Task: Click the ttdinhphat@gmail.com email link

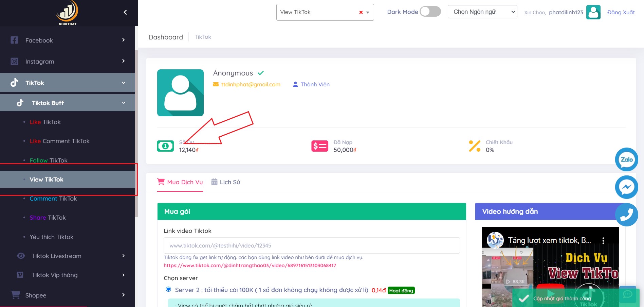Action: tap(251, 84)
